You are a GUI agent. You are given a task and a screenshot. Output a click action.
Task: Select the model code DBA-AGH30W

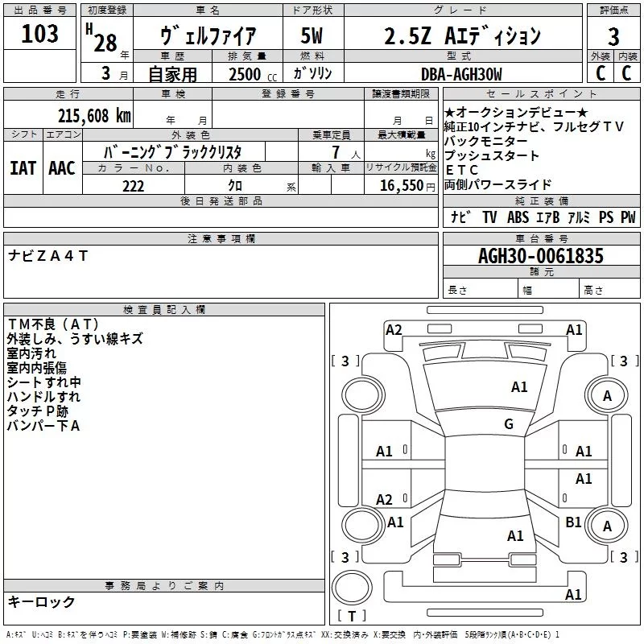point(461,74)
